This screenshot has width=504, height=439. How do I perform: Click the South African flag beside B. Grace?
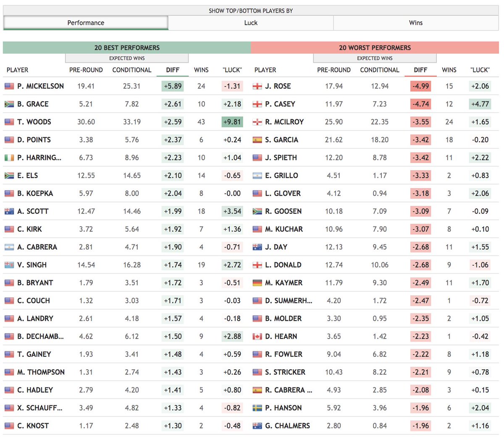pyautogui.click(x=10, y=104)
